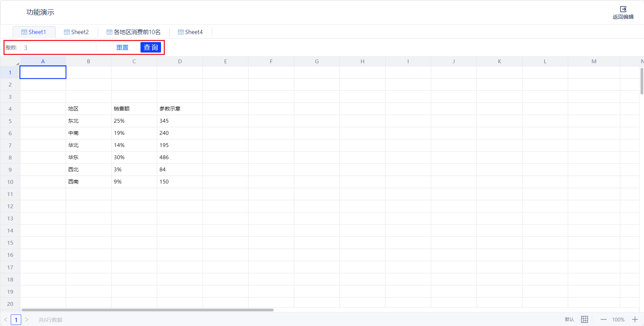
Task: Focus the 整数 input field
Action: (x=58, y=48)
